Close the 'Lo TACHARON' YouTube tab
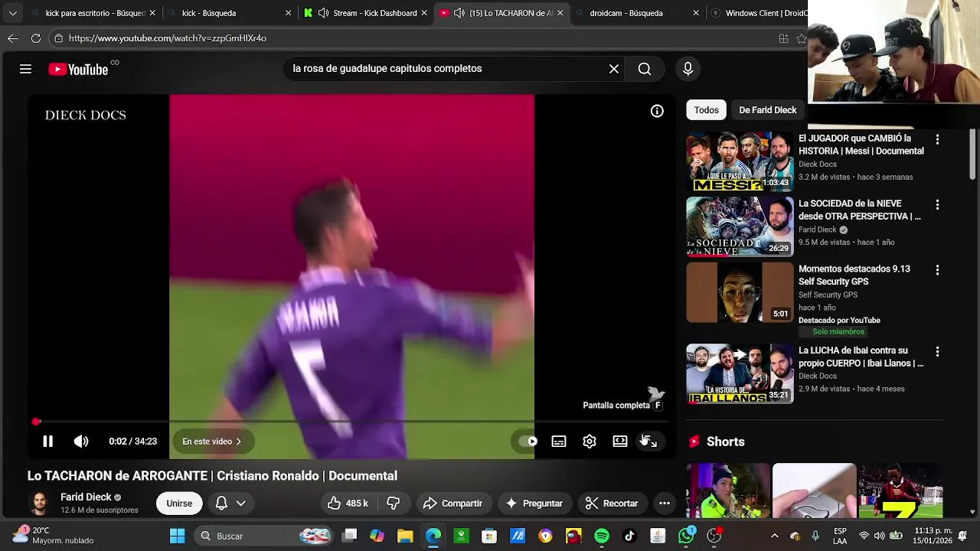The width and height of the screenshot is (980, 551). click(x=560, y=13)
